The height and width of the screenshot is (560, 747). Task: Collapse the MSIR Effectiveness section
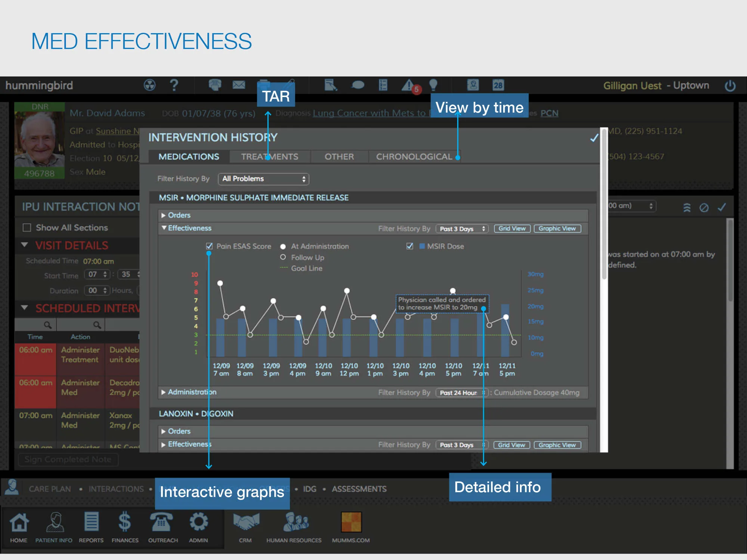164,228
